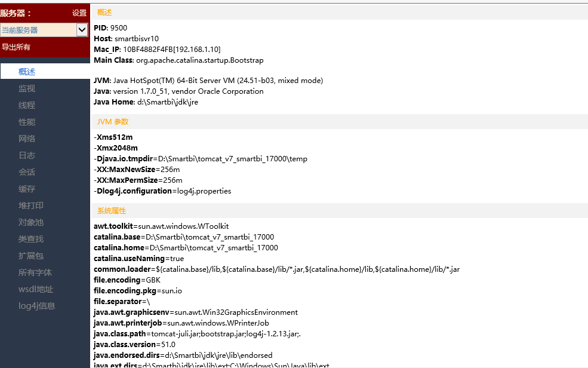Click 导出所有 to export all
Image resolution: width=588 pixels, height=368 pixels.
pyautogui.click(x=16, y=47)
